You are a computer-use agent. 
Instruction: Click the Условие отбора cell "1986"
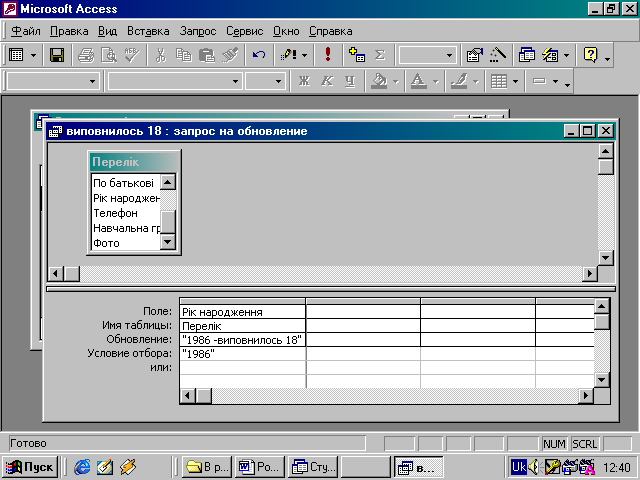pos(242,353)
